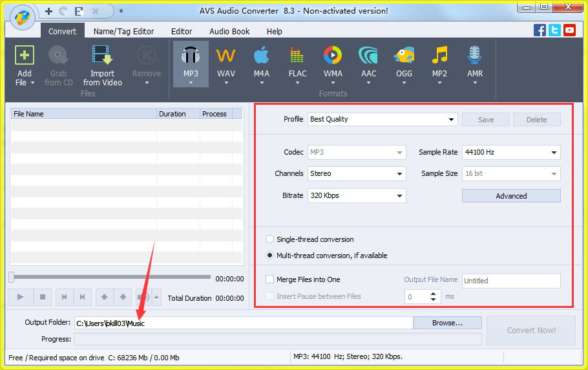Image resolution: width=588 pixels, height=370 pixels.
Task: Click the Convert Now! button
Action: pos(531,331)
